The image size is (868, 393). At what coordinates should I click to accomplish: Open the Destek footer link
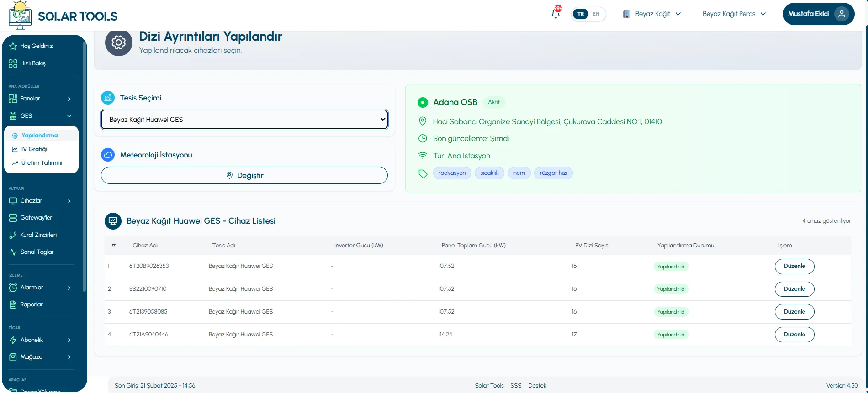pos(537,386)
